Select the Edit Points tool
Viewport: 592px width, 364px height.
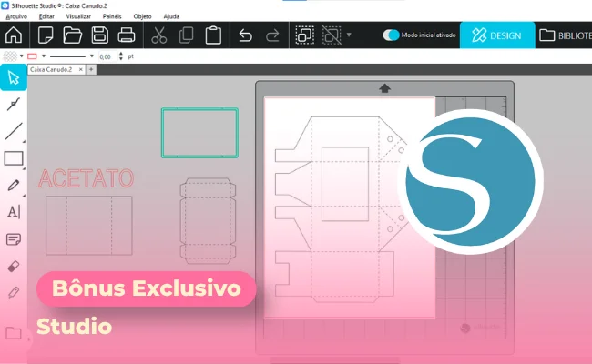[x=14, y=104]
